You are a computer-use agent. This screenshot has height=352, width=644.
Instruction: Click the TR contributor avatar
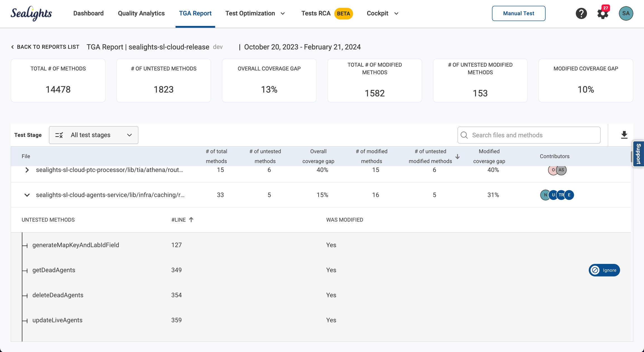click(561, 195)
